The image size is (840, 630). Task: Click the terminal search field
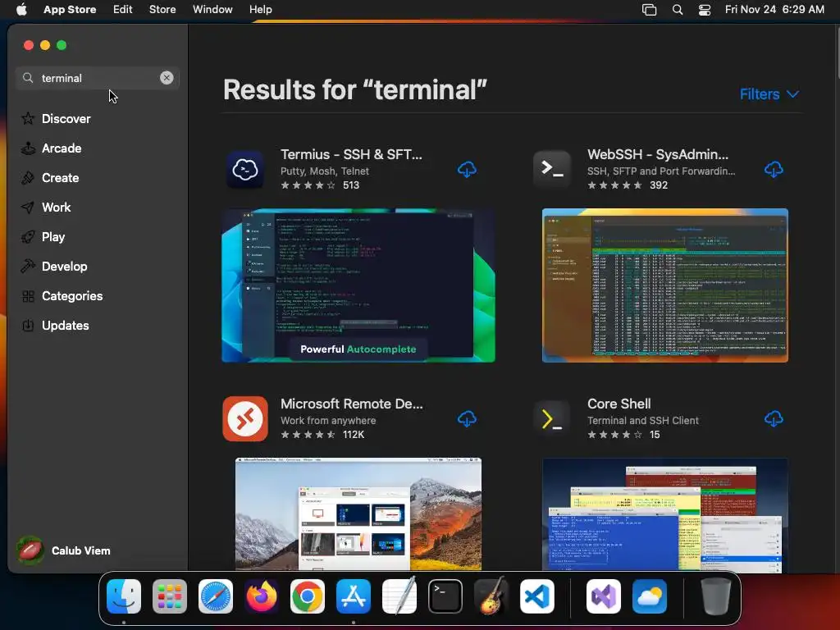[97, 78]
